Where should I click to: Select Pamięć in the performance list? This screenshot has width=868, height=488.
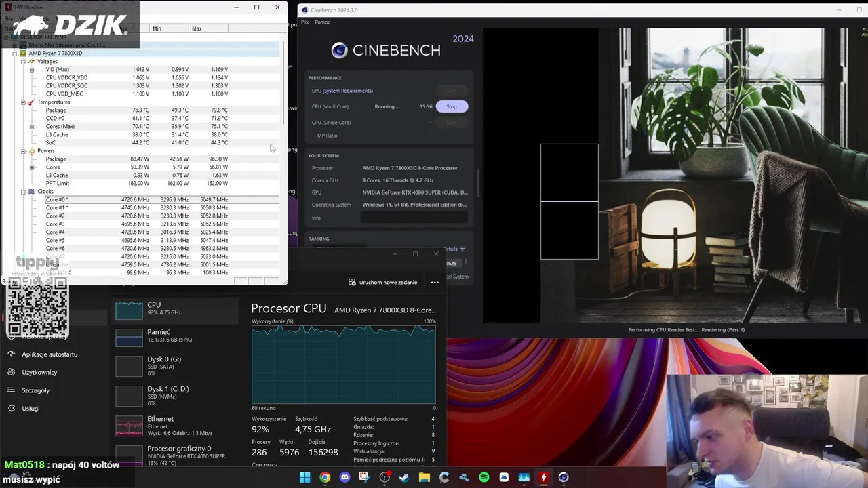(175, 336)
